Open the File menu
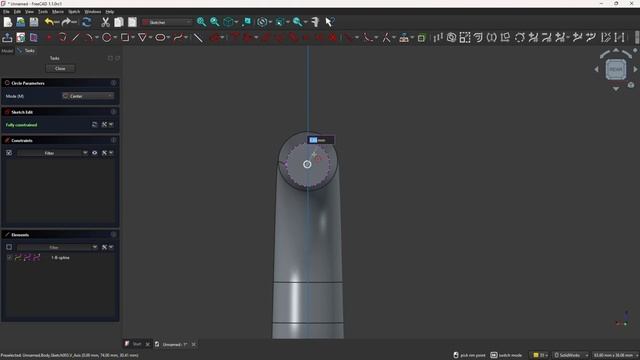Screen dimensions: 640x360 (x=6, y=11)
